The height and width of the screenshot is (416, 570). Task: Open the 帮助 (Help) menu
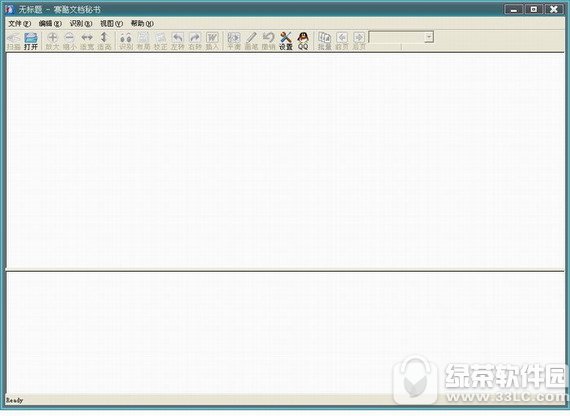[x=142, y=24]
